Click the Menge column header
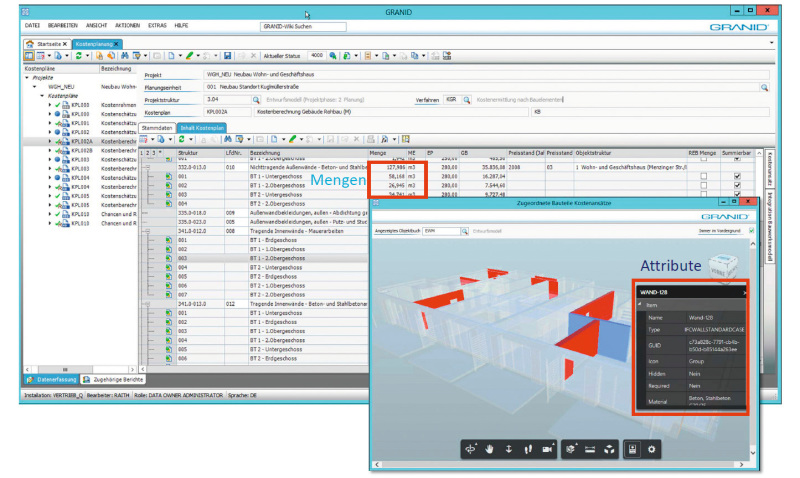The height and width of the screenshot is (478, 800). coord(386,153)
